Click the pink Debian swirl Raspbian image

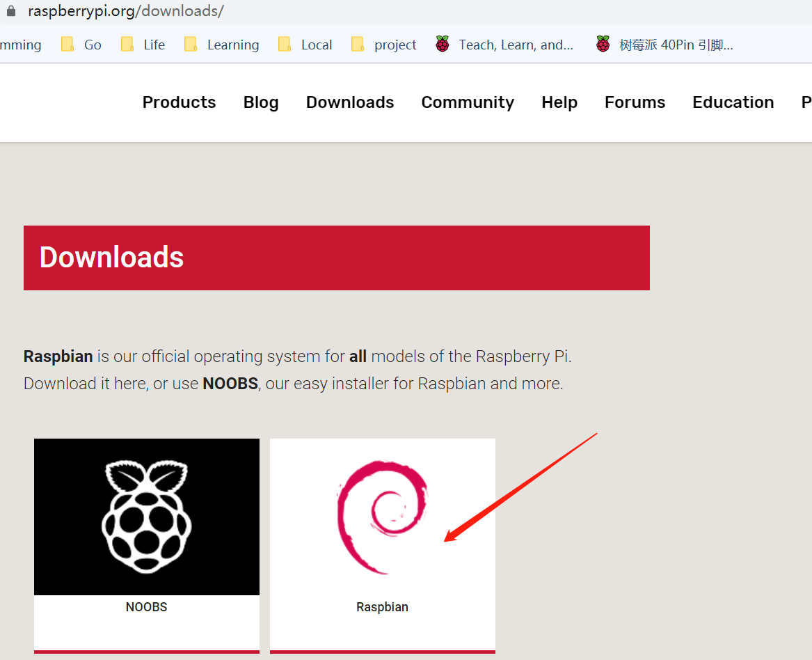[382, 517]
